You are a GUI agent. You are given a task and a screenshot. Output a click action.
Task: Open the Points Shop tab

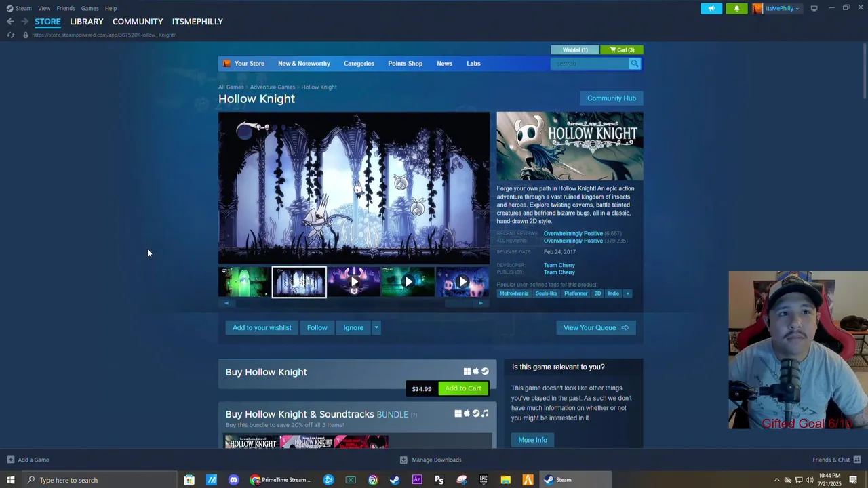[x=405, y=64]
